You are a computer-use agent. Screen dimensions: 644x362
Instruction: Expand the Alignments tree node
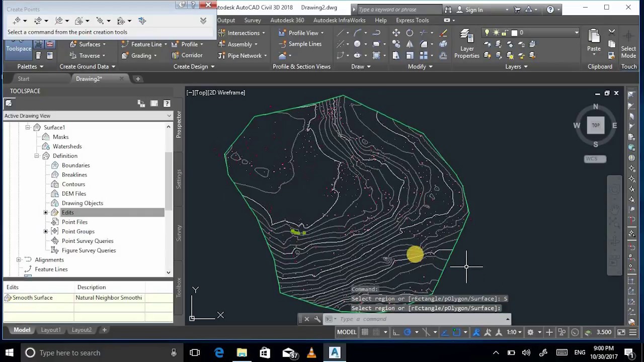pos(19,260)
